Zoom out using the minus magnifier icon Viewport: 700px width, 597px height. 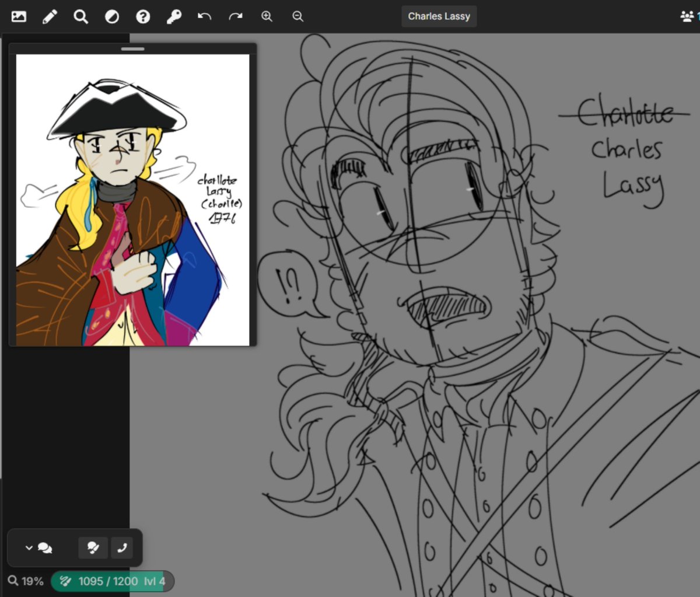tap(297, 16)
